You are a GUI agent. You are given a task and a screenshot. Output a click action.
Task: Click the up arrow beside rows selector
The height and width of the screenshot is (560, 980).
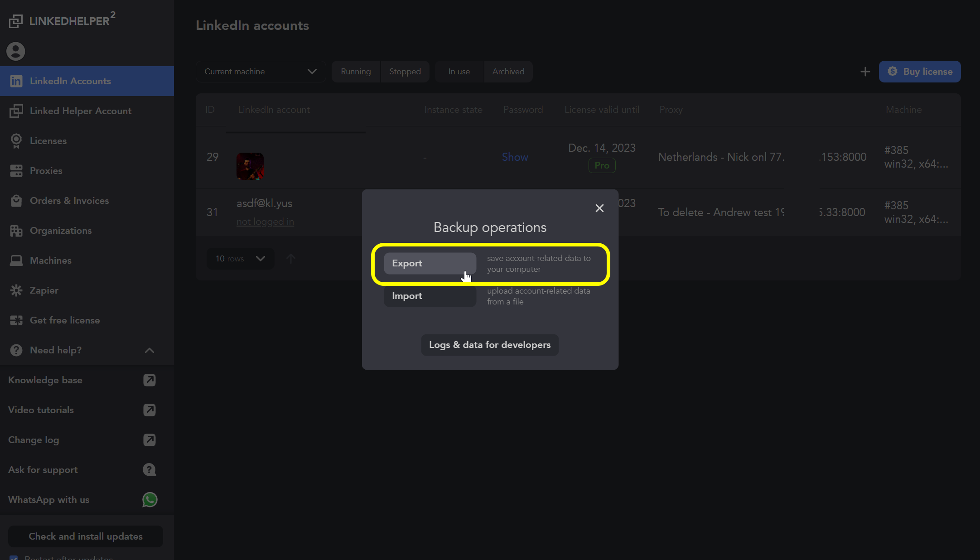coord(291,259)
